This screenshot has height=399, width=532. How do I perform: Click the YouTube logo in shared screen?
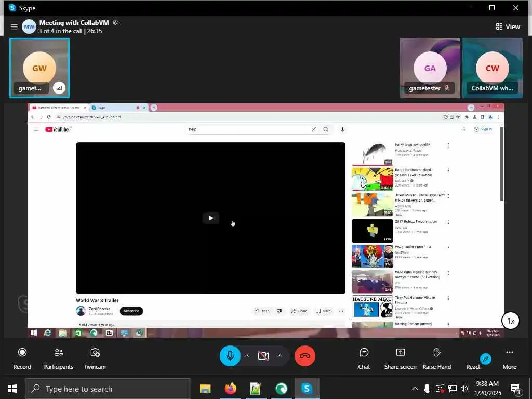[57, 129]
